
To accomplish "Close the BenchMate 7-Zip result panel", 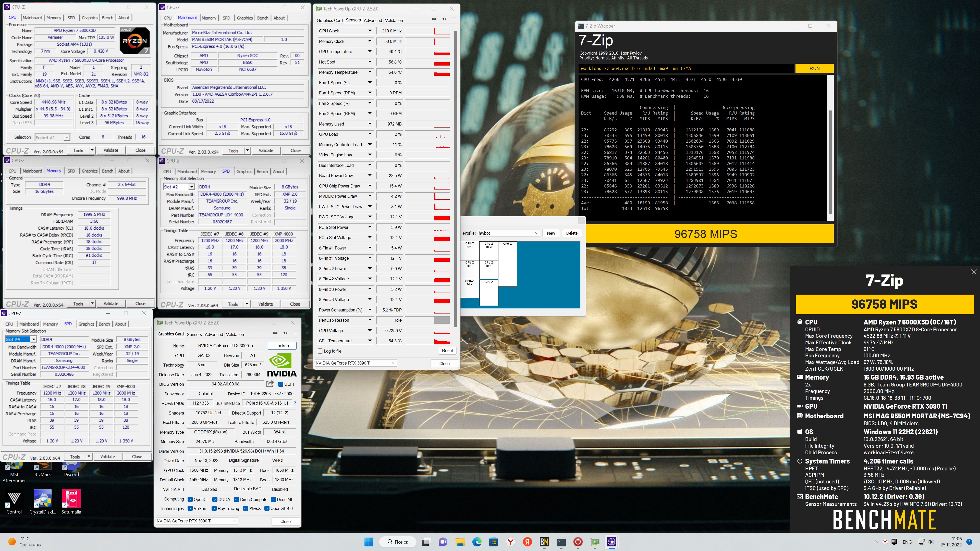I will 974,271.
